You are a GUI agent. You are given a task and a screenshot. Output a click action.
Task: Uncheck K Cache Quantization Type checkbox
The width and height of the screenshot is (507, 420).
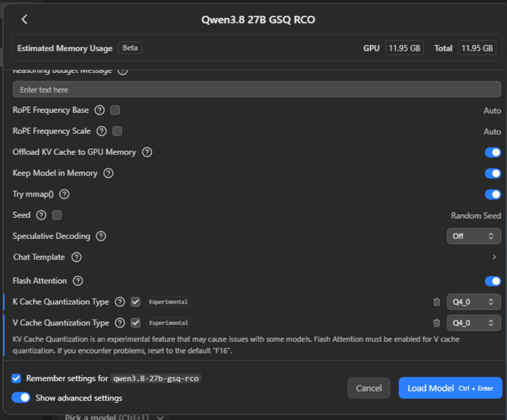click(136, 302)
